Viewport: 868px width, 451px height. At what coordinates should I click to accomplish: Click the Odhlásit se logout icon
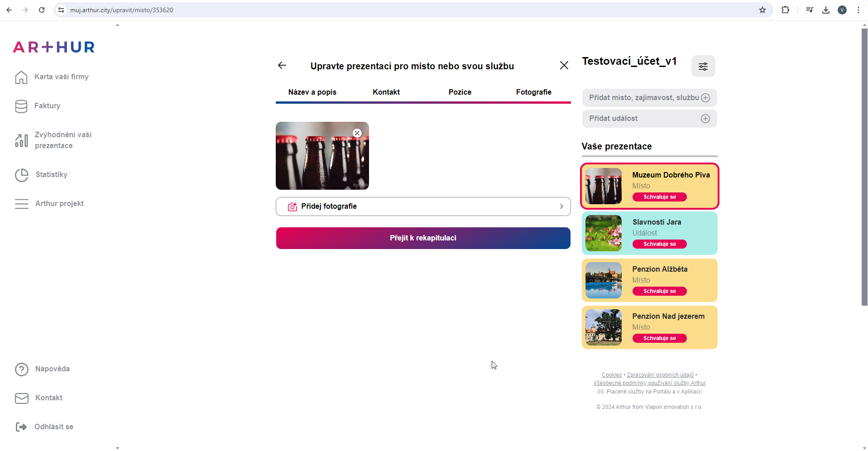pos(21,427)
